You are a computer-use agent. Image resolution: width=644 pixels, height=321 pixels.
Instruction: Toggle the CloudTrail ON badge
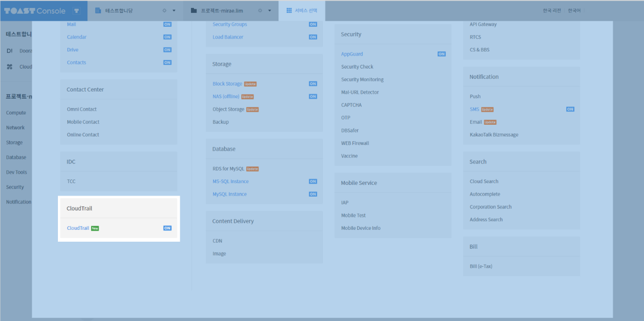point(167,228)
